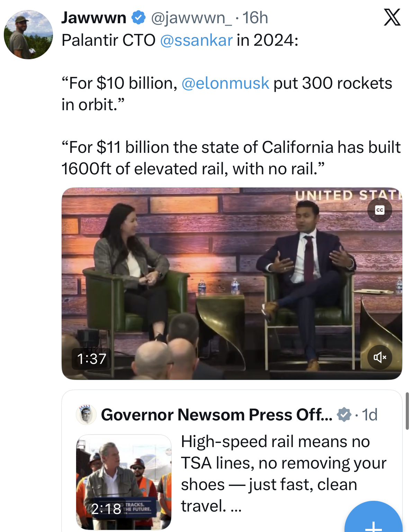Toggle closed captions on the video
The width and height of the screenshot is (412, 532).
[x=380, y=210]
